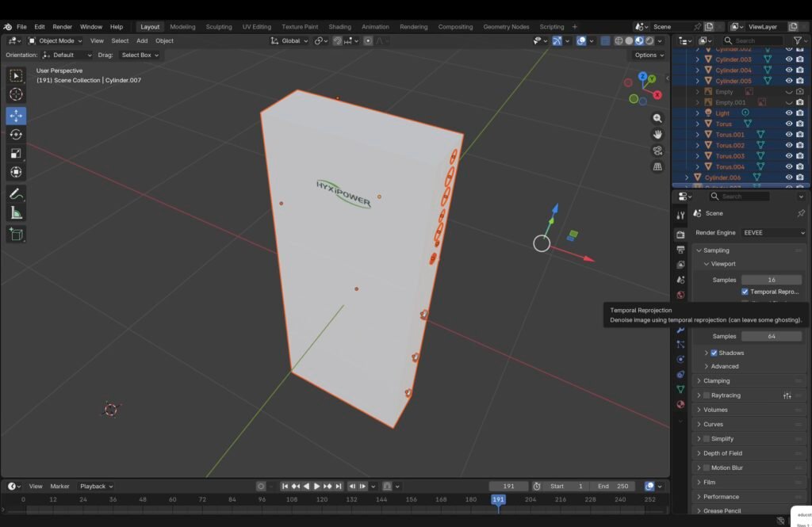This screenshot has height=527, width=812.
Task: Activate the Annotate tool
Action: [16, 193]
